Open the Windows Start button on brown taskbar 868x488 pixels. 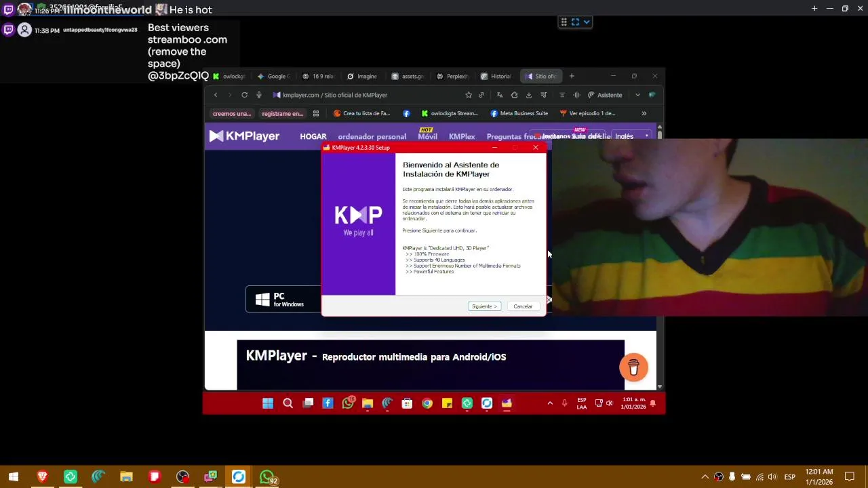14,477
